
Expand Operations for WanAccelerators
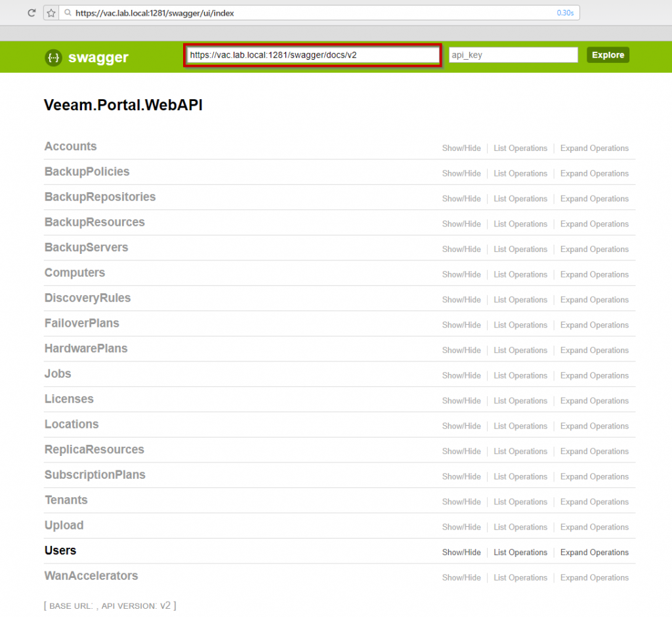tap(594, 578)
